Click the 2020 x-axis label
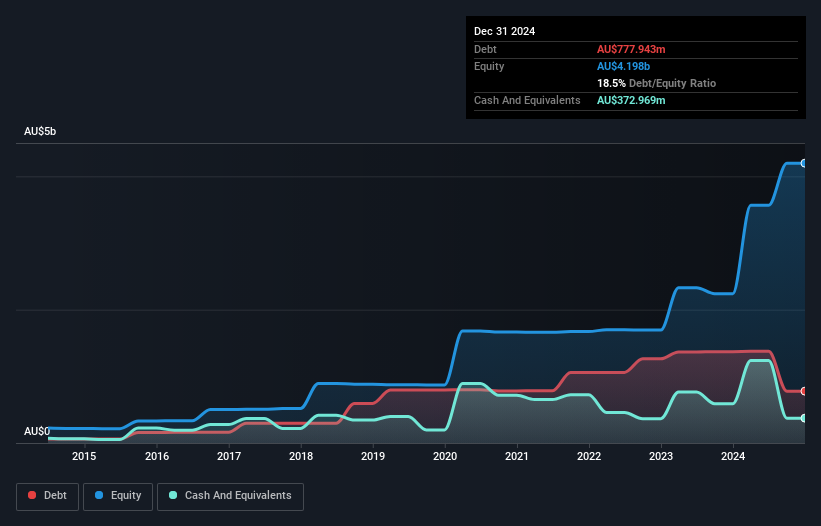This screenshot has height=526, width=821. (x=445, y=456)
